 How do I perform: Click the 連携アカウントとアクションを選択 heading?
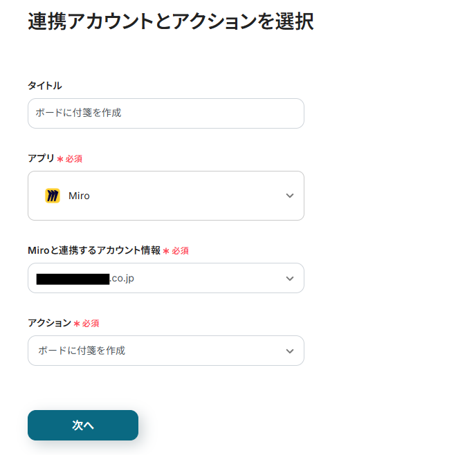170,21
